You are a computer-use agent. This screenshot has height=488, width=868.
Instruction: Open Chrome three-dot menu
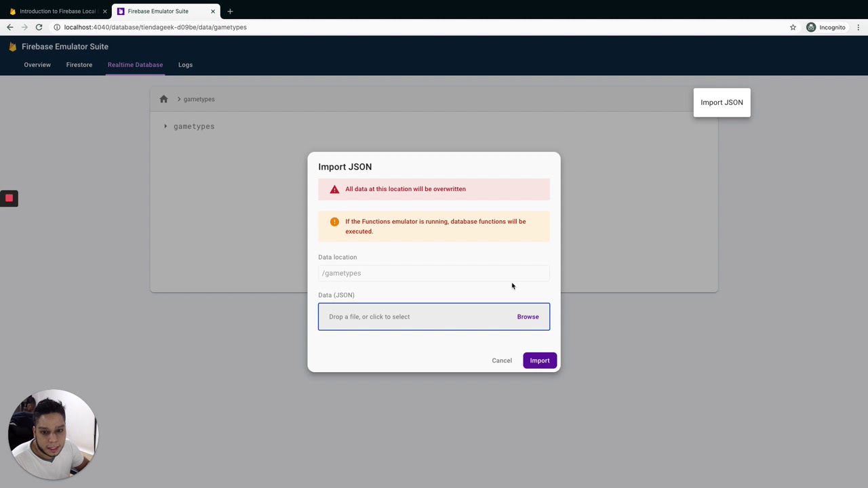859,27
